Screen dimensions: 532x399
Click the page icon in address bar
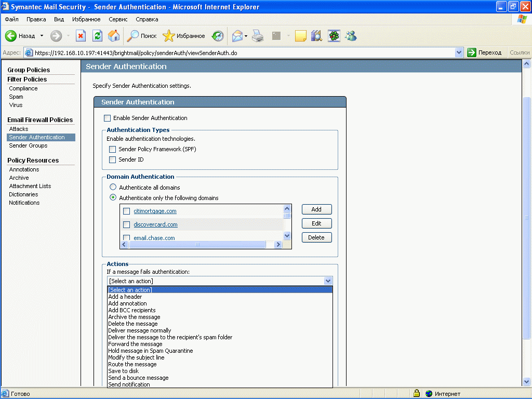[29, 52]
